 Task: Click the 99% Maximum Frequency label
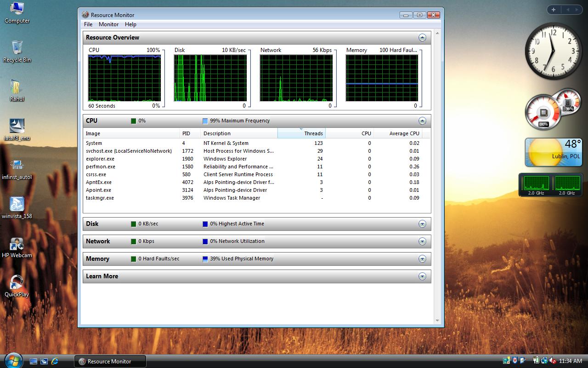pyautogui.click(x=240, y=121)
